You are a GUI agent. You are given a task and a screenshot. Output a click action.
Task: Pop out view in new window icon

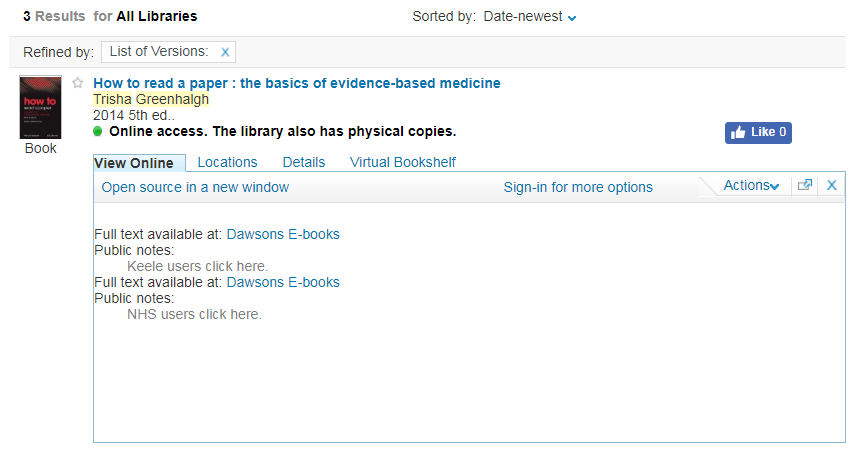point(805,185)
